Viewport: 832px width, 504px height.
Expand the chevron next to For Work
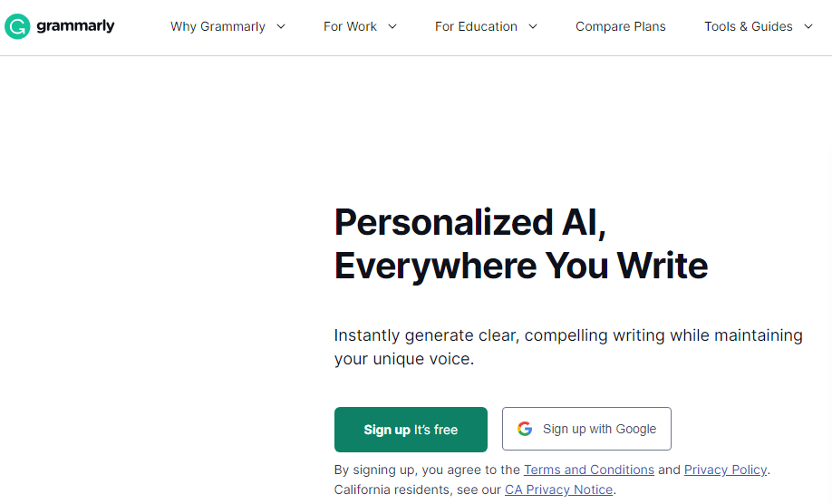(x=392, y=27)
